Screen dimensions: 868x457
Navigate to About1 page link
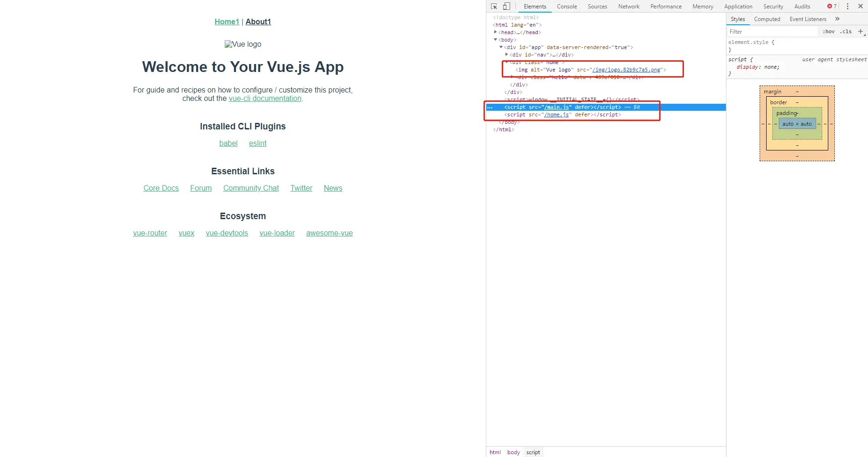pos(258,21)
